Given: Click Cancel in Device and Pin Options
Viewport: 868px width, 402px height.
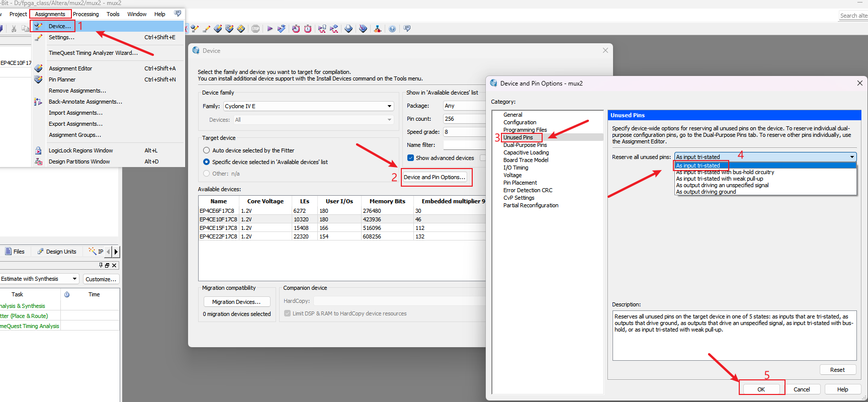Looking at the screenshot, I should point(802,389).
